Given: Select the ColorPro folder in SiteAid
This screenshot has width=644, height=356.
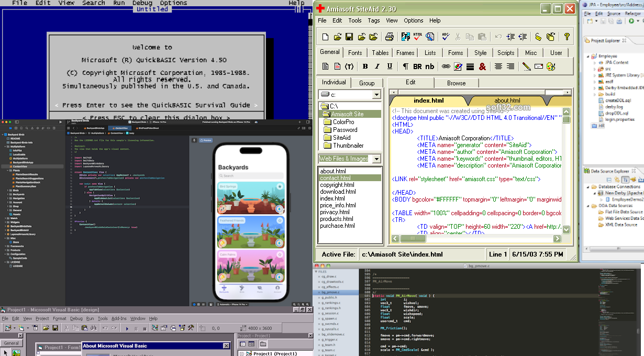Looking at the screenshot, I should [343, 122].
